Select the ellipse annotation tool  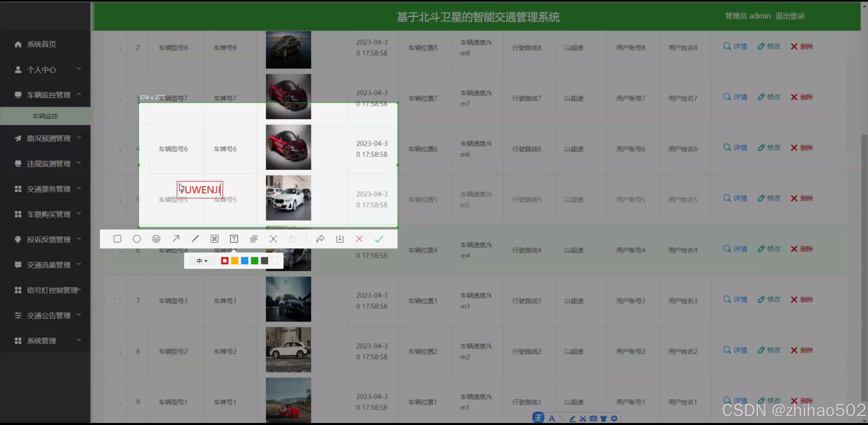pos(137,239)
